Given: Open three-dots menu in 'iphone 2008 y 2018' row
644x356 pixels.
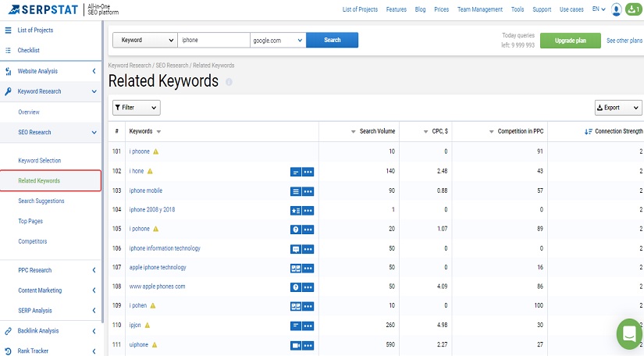Looking at the screenshot, I should click(308, 211).
